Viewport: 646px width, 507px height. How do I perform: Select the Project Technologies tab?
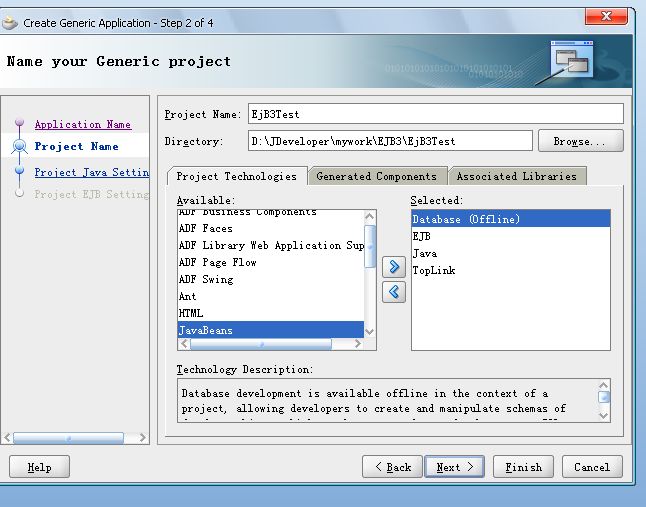236,176
